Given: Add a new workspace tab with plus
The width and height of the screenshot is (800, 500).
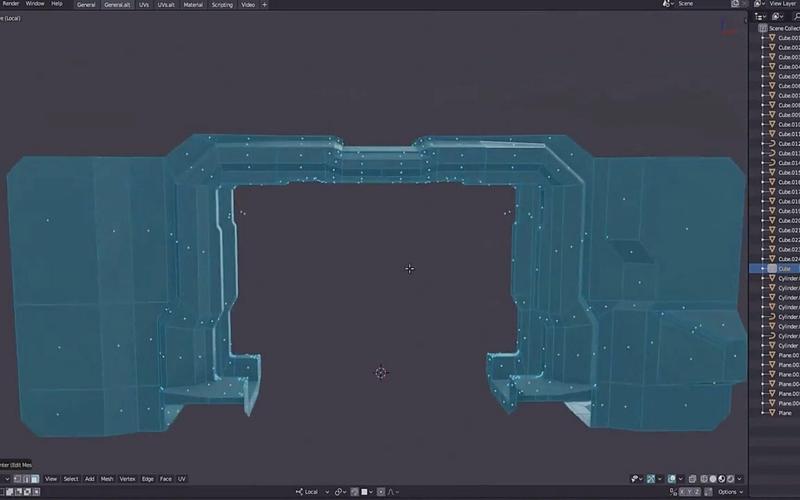Looking at the screenshot, I should coord(264,5).
